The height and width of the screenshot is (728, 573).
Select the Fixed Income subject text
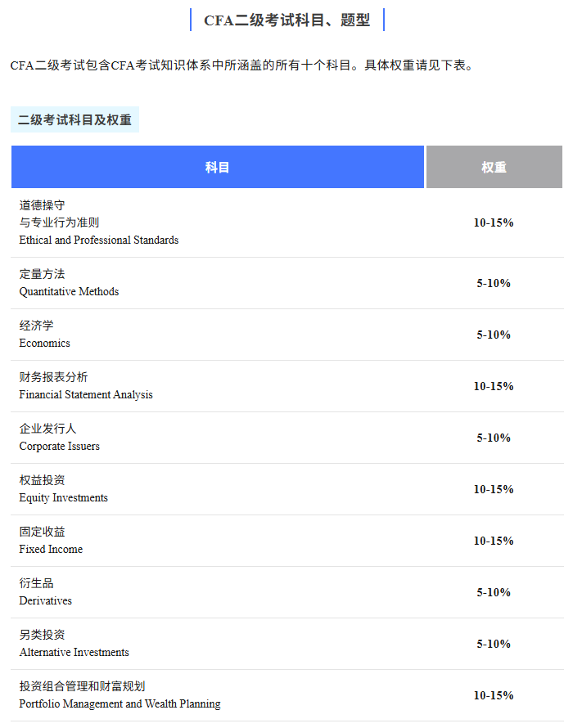[51, 549]
